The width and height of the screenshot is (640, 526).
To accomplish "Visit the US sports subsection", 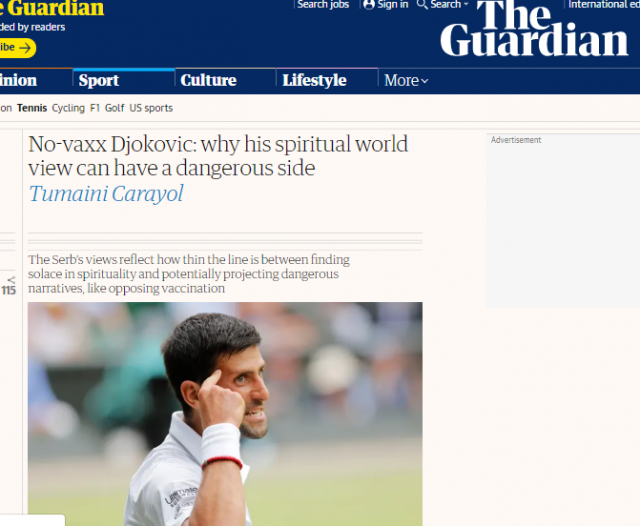I will (x=151, y=108).
